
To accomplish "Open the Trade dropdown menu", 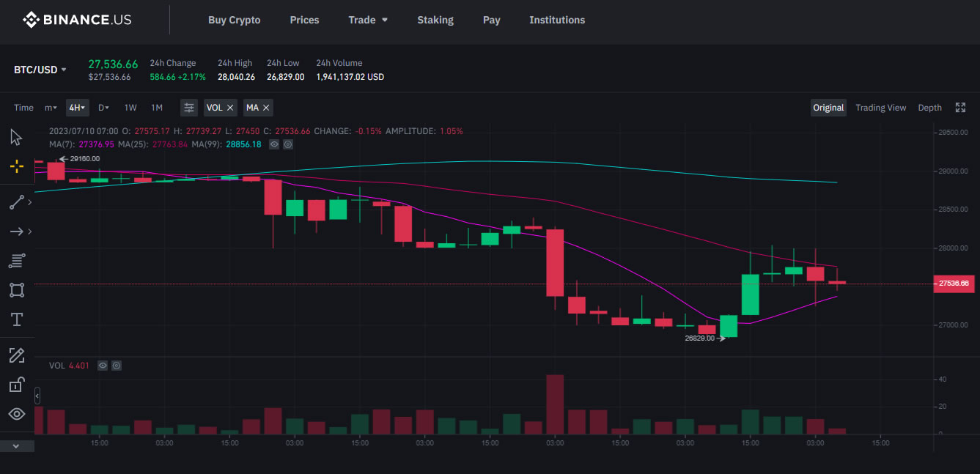I will (x=368, y=20).
